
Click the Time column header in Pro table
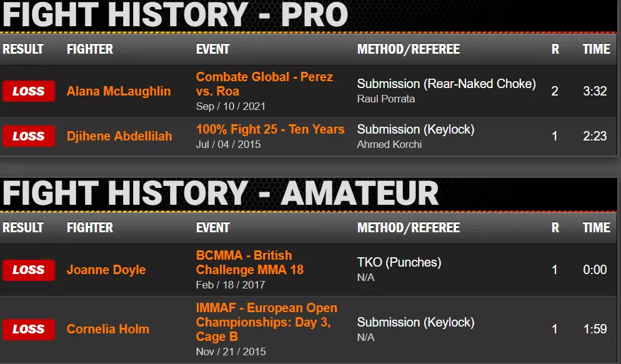(x=596, y=49)
